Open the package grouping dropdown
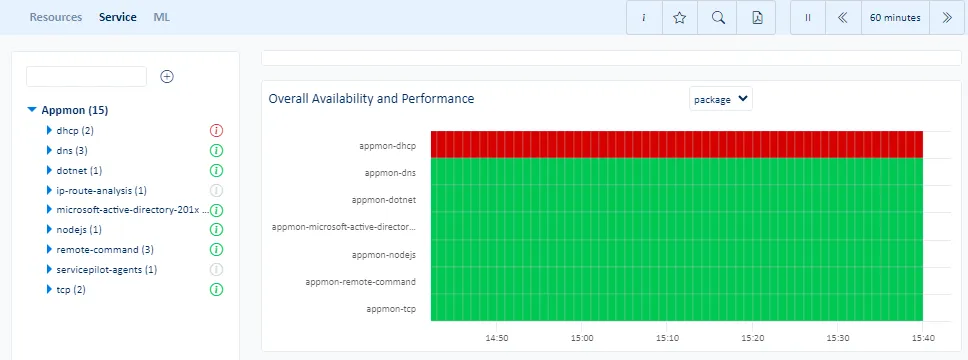The height and width of the screenshot is (360, 968). tap(720, 99)
